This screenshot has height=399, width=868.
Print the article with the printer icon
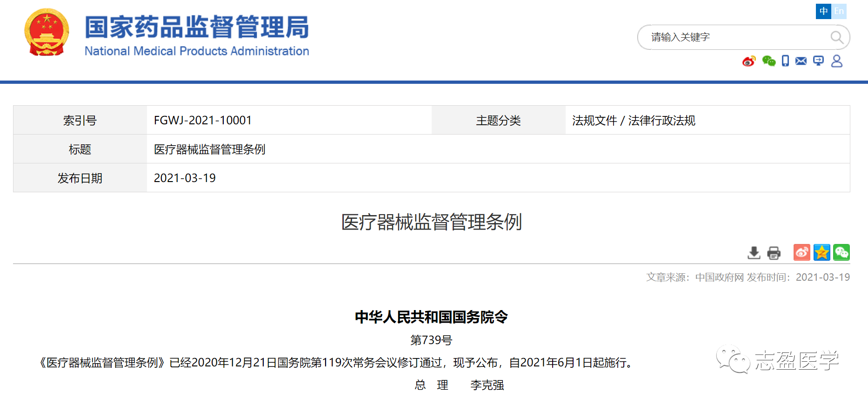774,253
